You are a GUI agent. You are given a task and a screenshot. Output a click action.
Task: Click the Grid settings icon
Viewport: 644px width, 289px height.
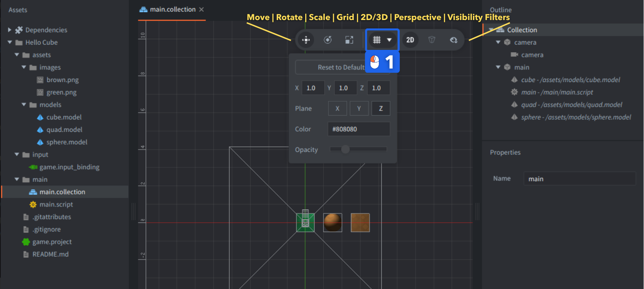[x=377, y=40]
